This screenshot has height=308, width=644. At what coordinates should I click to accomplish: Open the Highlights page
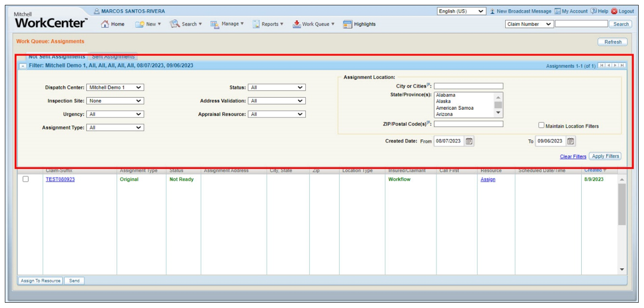tap(359, 24)
